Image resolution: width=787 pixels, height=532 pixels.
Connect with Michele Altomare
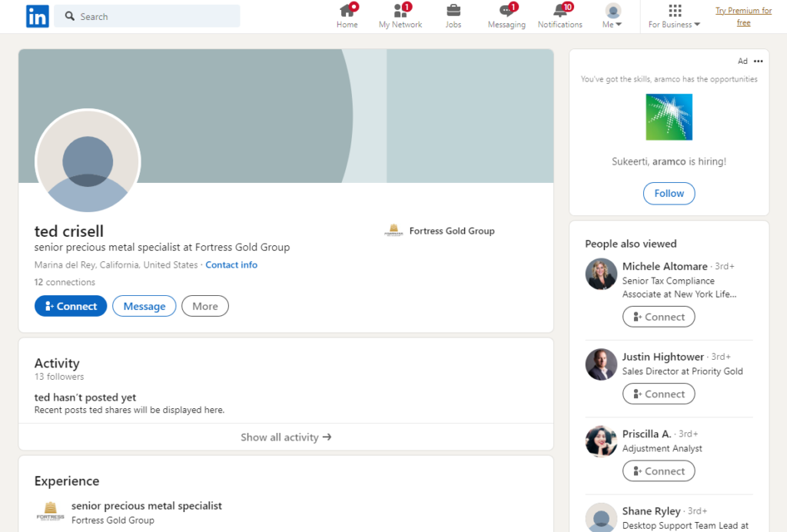pos(659,318)
